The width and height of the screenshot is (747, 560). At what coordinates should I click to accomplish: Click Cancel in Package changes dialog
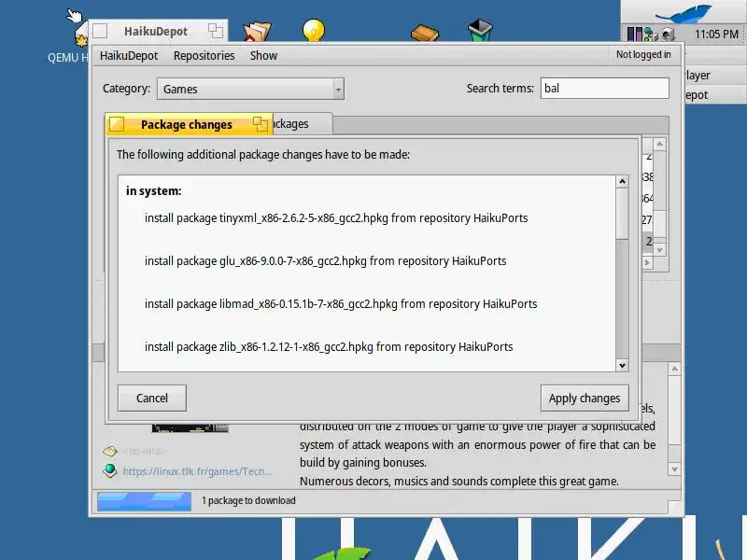click(152, 399)
